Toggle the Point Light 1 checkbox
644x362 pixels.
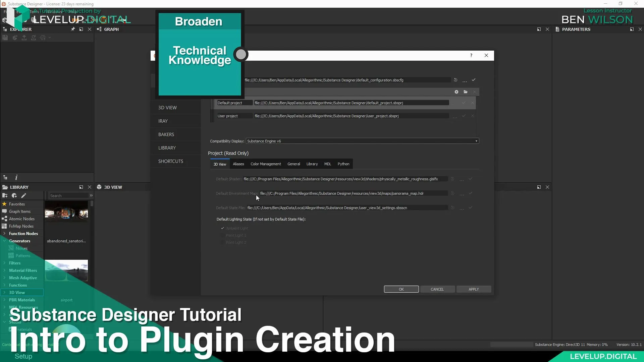[222, 235]
